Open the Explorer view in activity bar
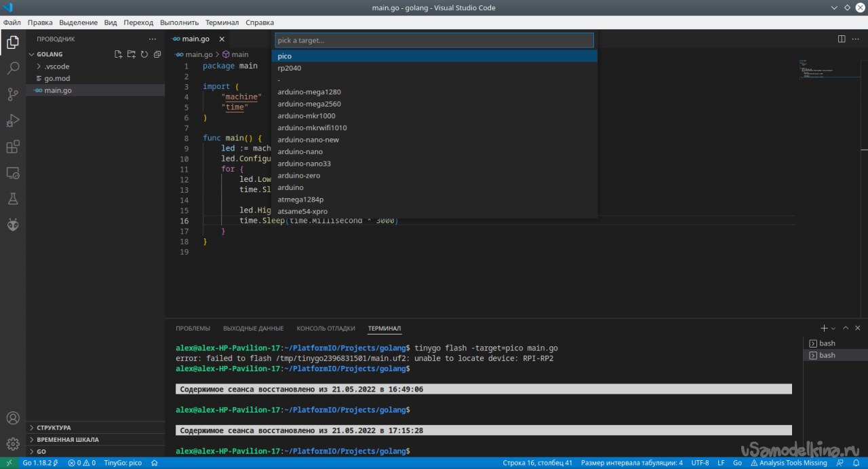The image size is (868, 469). coord(13,43)
